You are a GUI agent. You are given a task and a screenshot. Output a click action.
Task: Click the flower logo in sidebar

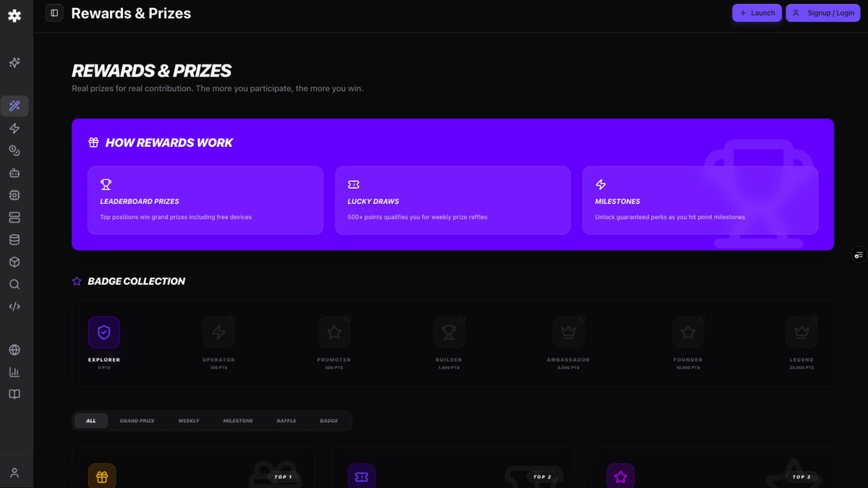pos(14,15)
